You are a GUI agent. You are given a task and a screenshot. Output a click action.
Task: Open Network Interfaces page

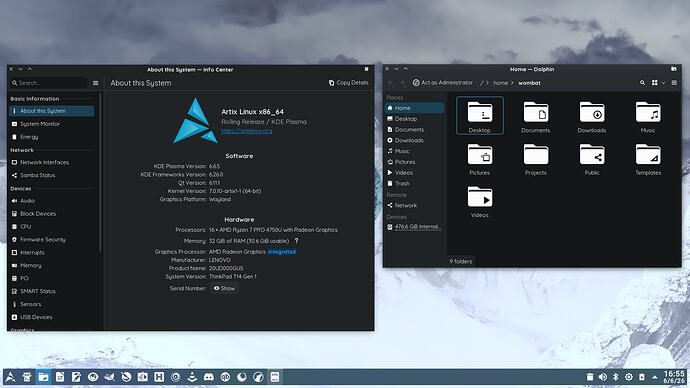click(x=51, y=162)
